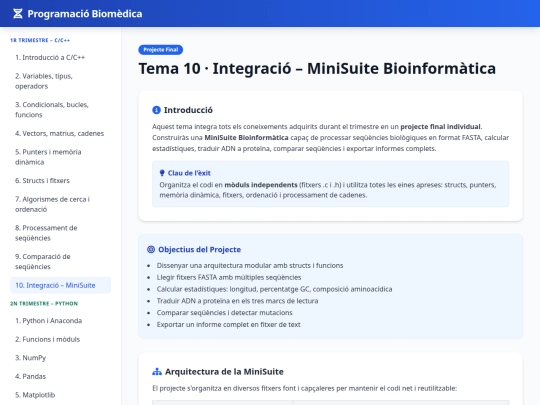Click bold text projecte final individual
Image resolution: width=540 pixels, height=405 pixels.
coord(440,126)
